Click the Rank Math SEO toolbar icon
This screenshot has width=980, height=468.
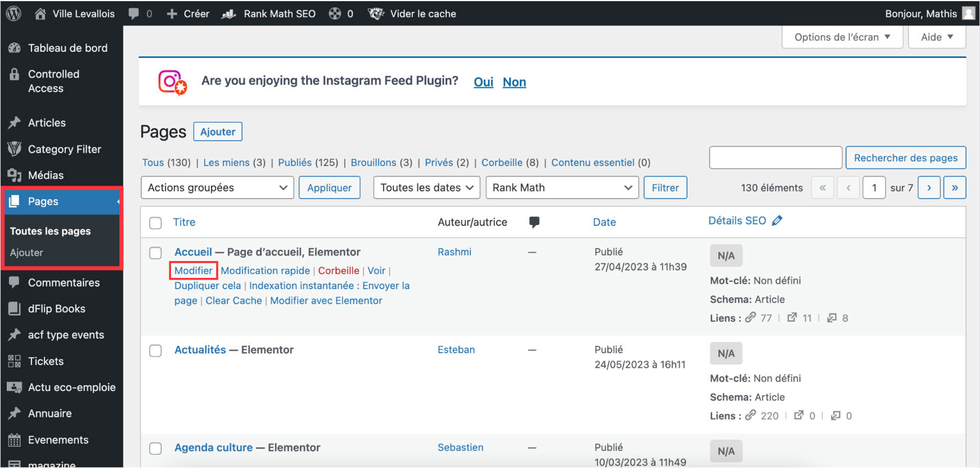coord(229,13)
